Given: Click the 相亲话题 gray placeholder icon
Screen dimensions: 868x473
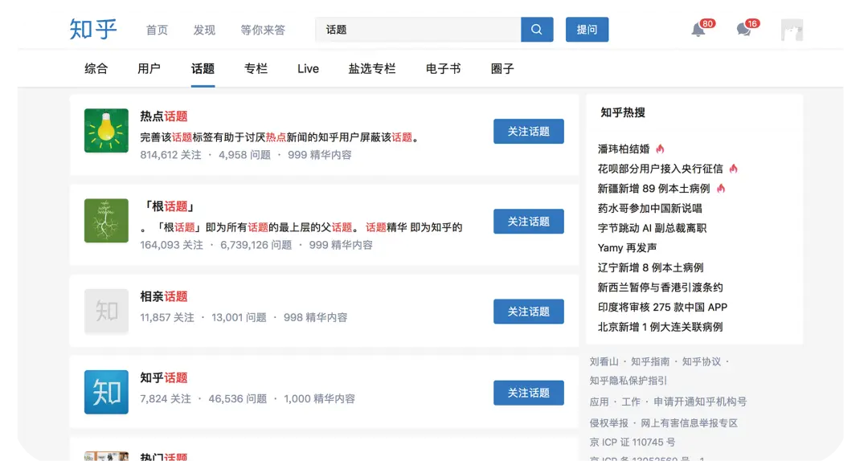Looking at the screenshot, I should pyautogui.click(x=106, y=311).
